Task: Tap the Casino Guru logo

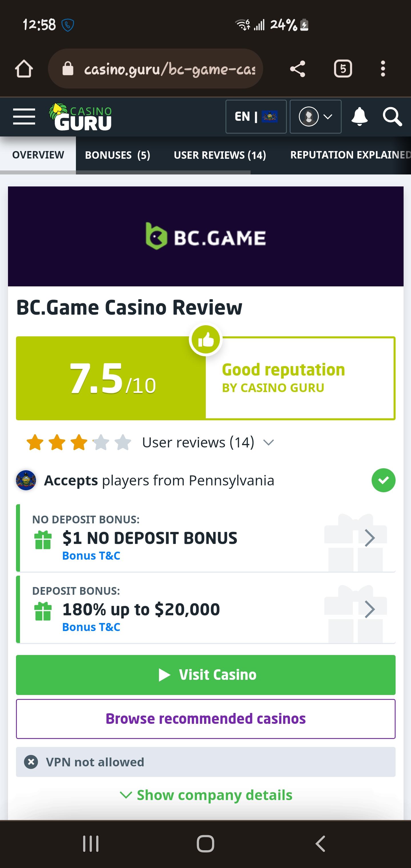Action: pos(81,116)
